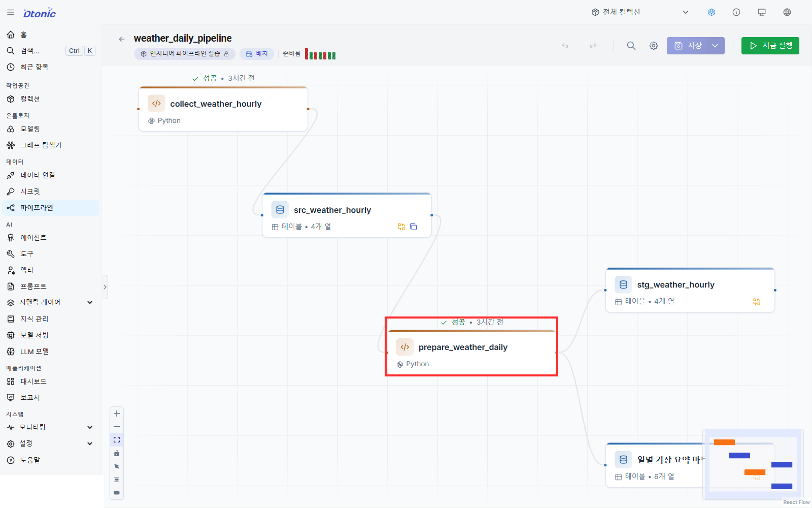Go to 홈 in sidebar

pos(51,35)
